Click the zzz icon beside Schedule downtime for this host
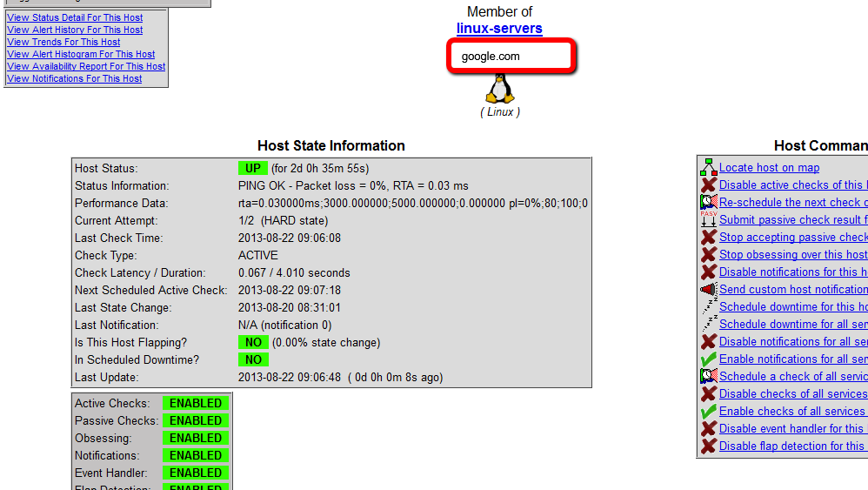The width and height of the screenshot is (868, 490). (x=708, y=306)
